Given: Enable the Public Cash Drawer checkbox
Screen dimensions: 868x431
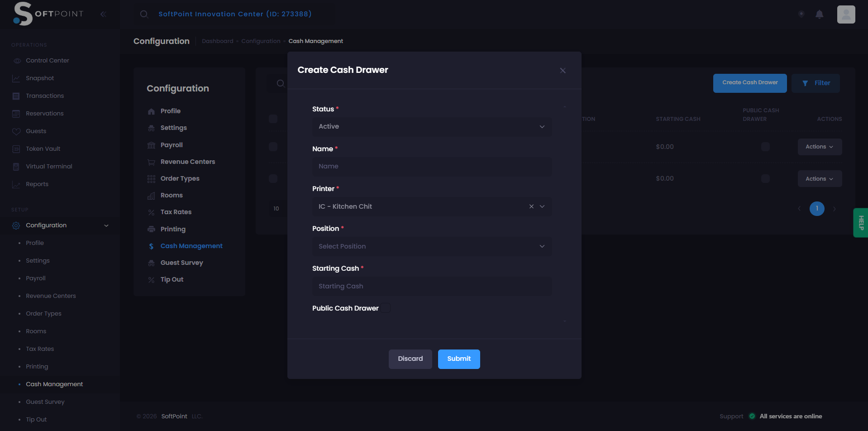Looking at the screenshot, I should pyautogui.click(x=386, y=308).
